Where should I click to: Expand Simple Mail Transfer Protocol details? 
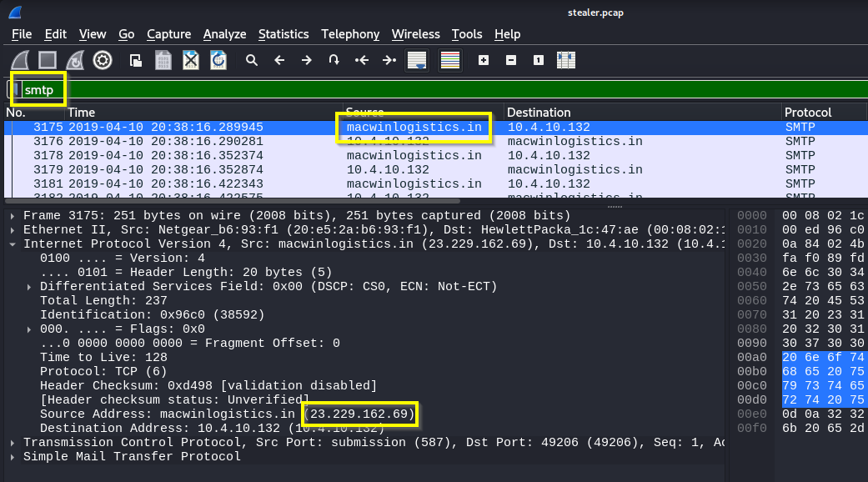click(13, 456)
